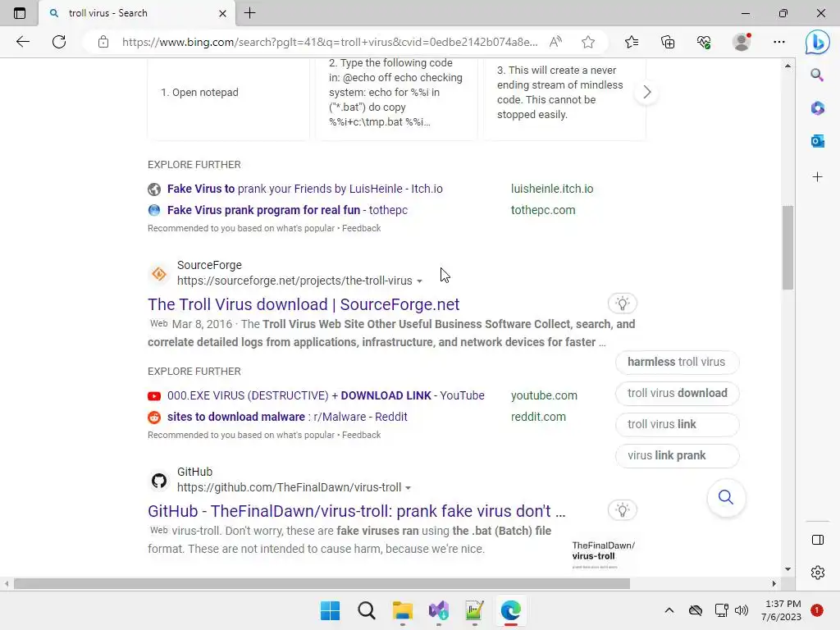Open the profile account menu
Image resolution: width=840 pixels, height=630 pixels.
point(742,42)
